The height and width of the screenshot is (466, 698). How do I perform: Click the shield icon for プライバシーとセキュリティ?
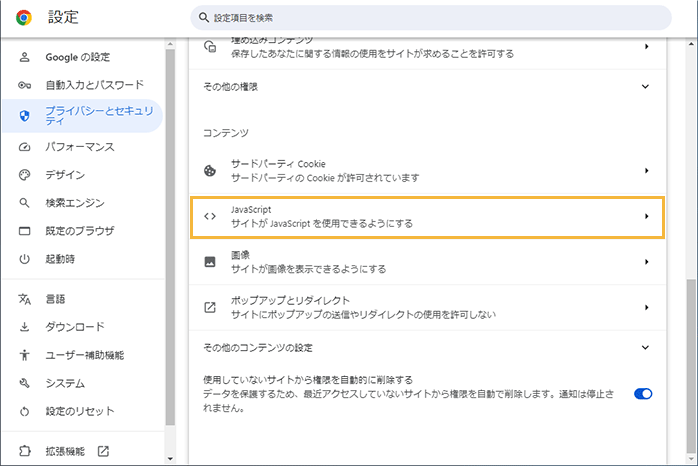point(24,116)
